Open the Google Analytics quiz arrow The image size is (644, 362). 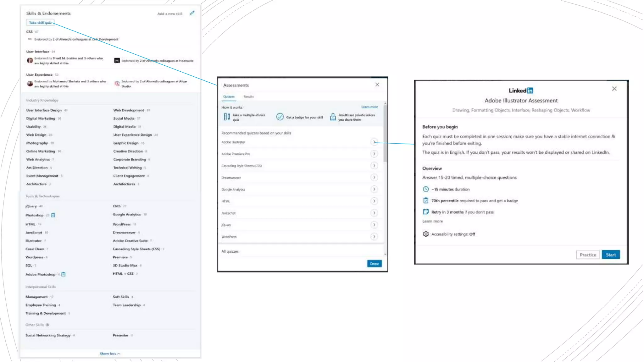coord(374,189)
